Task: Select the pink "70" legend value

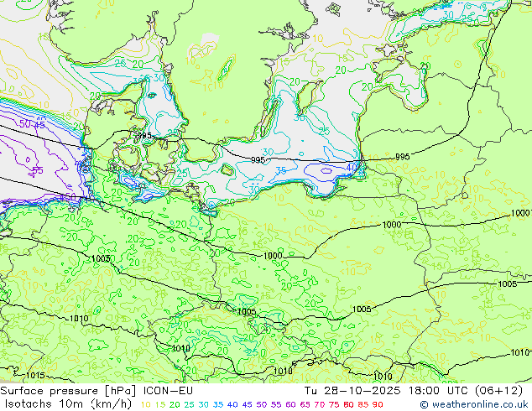Action: 320,404
